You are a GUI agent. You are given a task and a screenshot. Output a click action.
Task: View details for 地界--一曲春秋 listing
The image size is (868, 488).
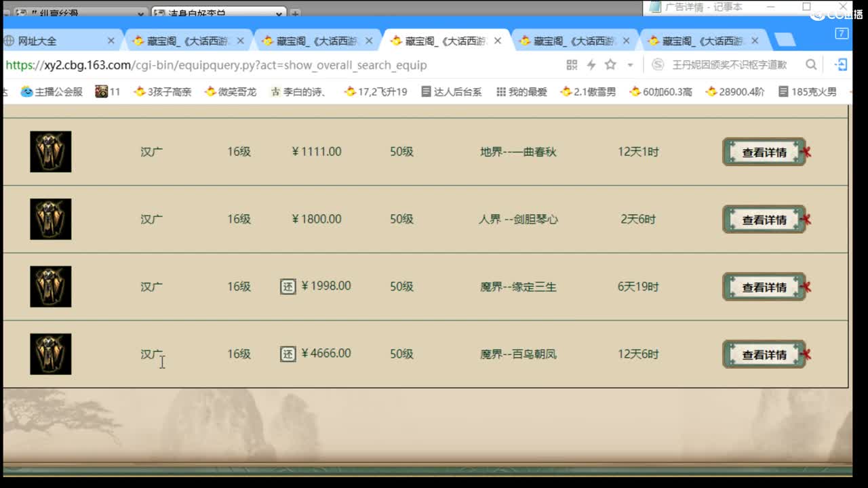pos(764,152)
